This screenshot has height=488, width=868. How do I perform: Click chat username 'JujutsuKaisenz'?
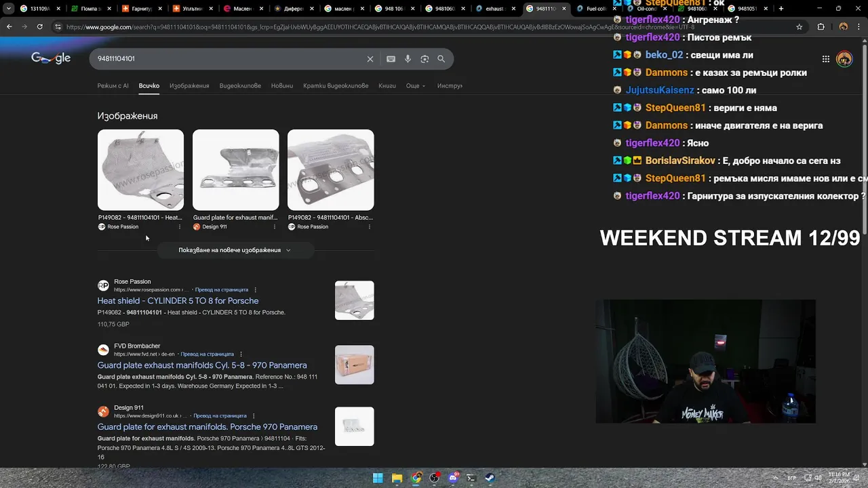660,90
